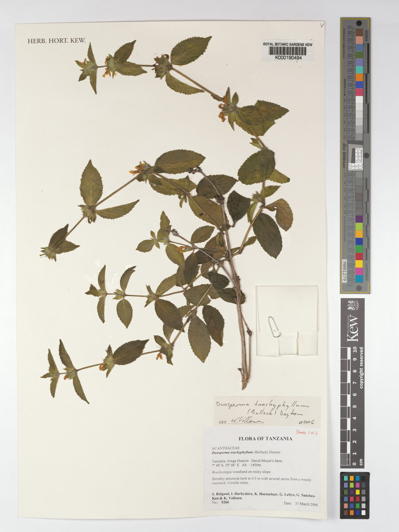
Task: Click the red Sheet 1 of 2 note
Action: 307,432
